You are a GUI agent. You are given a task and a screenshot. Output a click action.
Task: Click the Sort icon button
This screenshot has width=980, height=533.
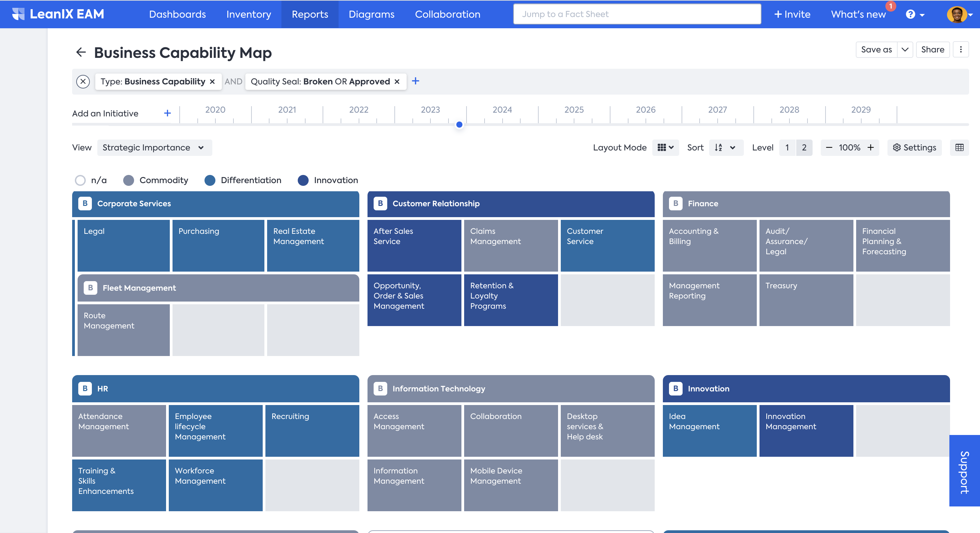coord(719,148)
